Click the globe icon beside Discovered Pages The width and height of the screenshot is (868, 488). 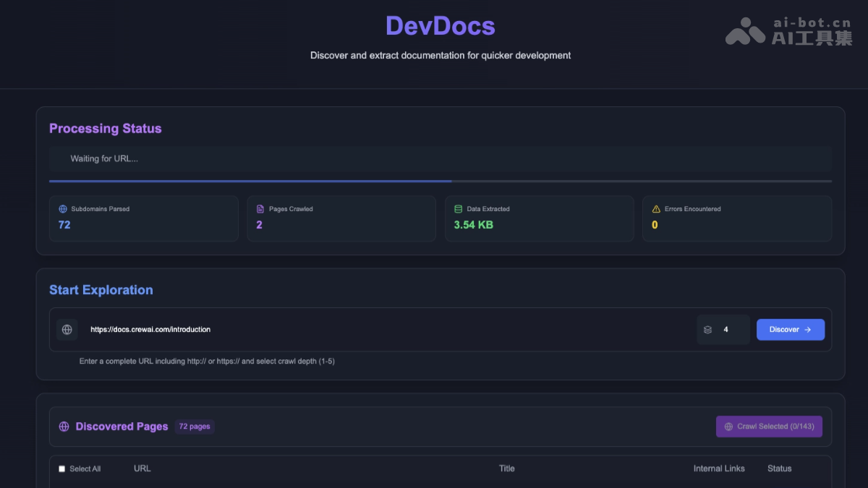point(62,427)
